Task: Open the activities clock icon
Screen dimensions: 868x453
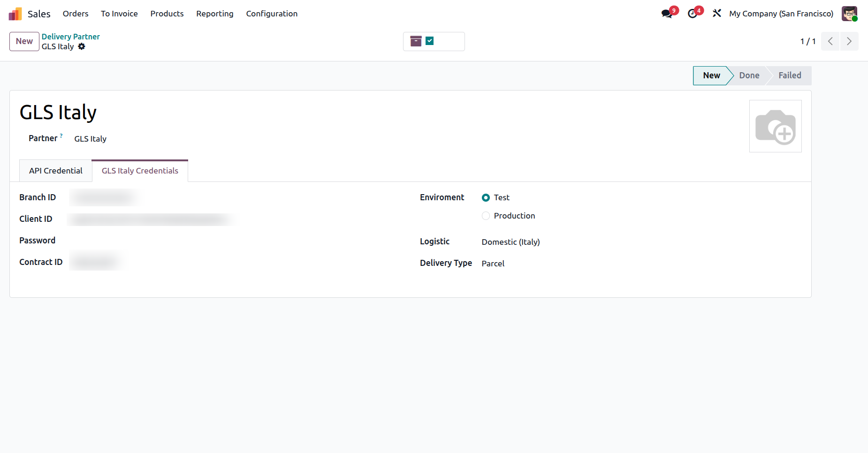Action: (x=693, y=14)
